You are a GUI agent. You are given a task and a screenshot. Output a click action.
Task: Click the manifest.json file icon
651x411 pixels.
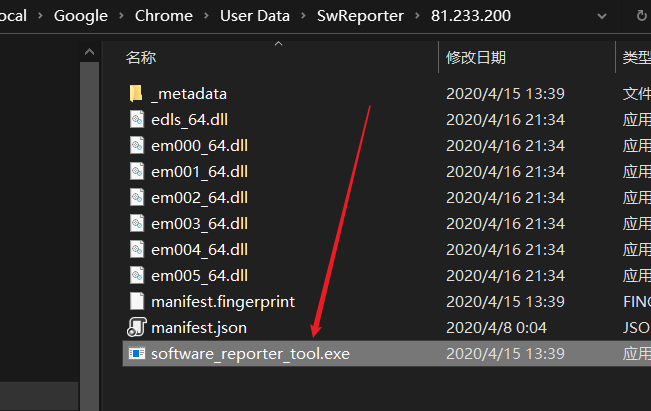click(138, 328)
